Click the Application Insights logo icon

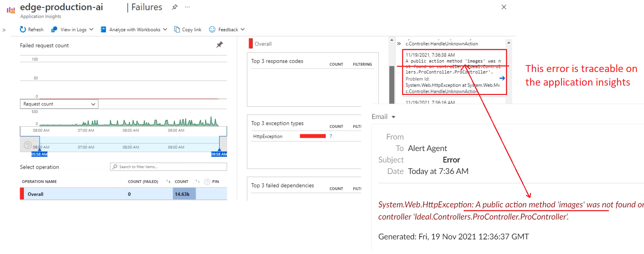[x=11, y=10]
